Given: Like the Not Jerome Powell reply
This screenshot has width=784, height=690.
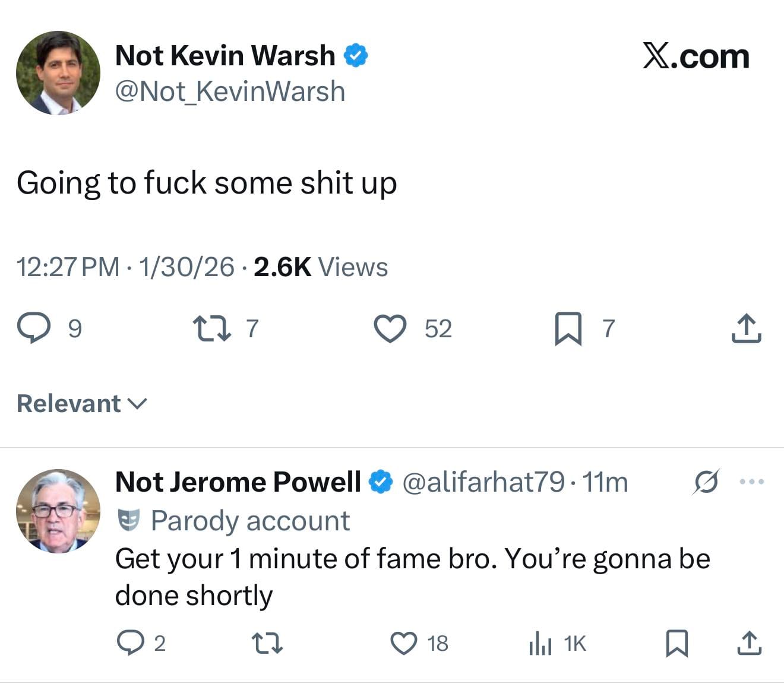Looking at the screenshot, I should [404, 643].
